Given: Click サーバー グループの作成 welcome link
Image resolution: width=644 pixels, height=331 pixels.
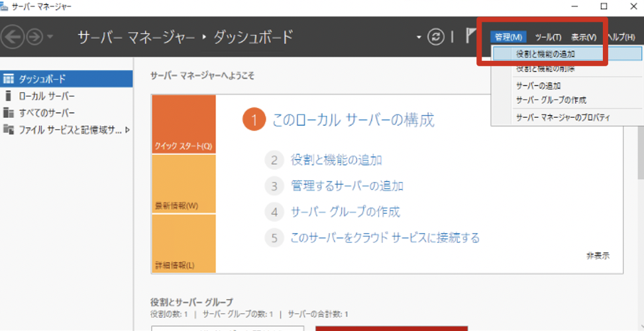Looking at the screenshot, I should [345, 212].
